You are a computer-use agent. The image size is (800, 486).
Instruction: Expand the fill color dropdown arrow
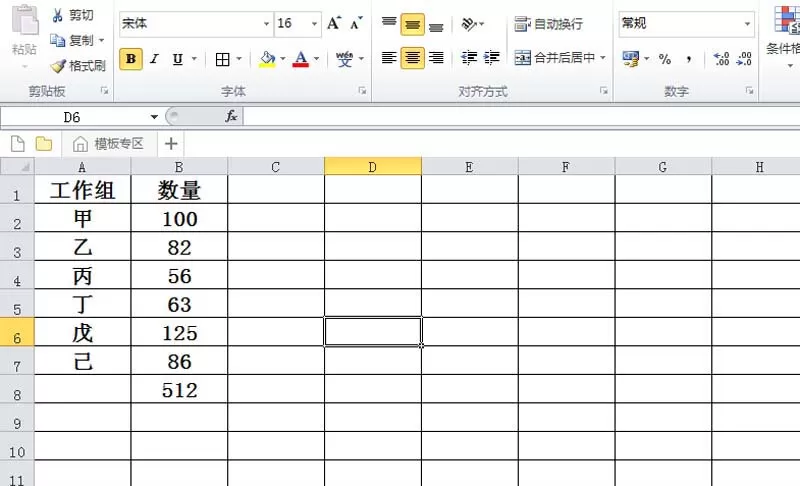point(283,60)
